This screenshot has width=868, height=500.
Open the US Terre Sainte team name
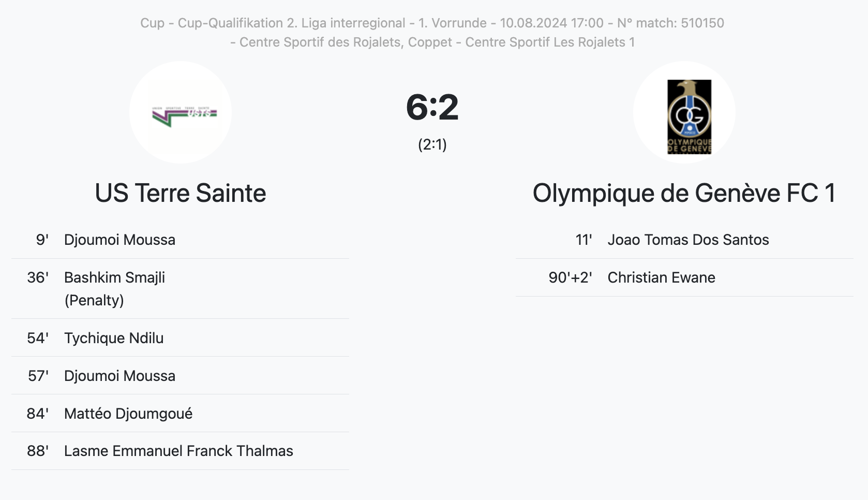click(x=181, y=193)
